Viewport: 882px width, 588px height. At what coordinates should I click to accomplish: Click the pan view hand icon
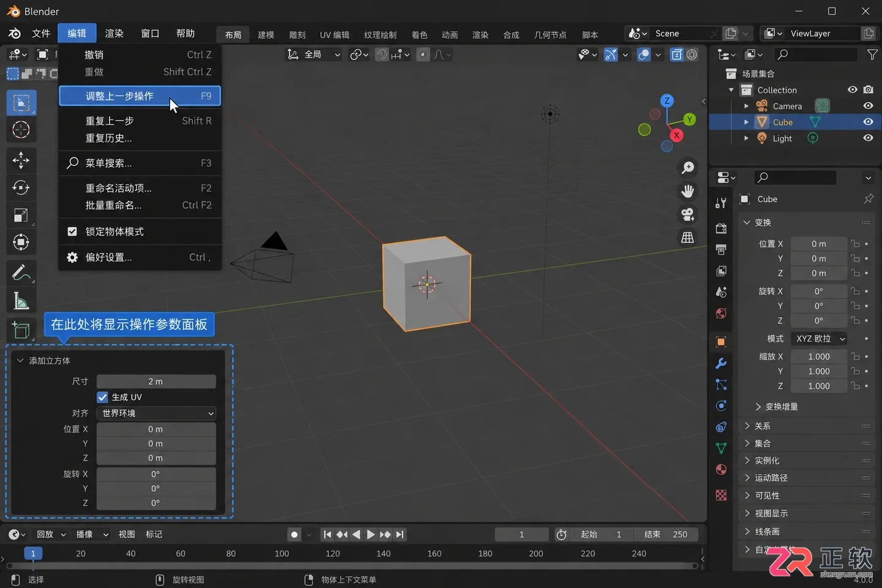point(688,191)
